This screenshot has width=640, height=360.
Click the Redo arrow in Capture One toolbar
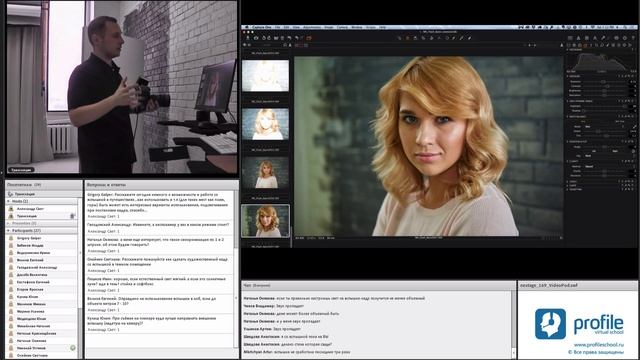297,38
